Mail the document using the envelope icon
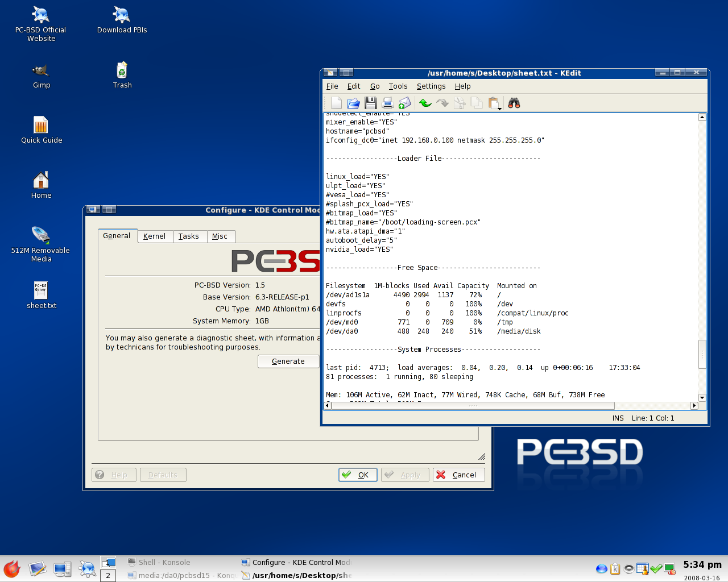The width and height of the screenshot is (728, 582). [x=405, y=103]
